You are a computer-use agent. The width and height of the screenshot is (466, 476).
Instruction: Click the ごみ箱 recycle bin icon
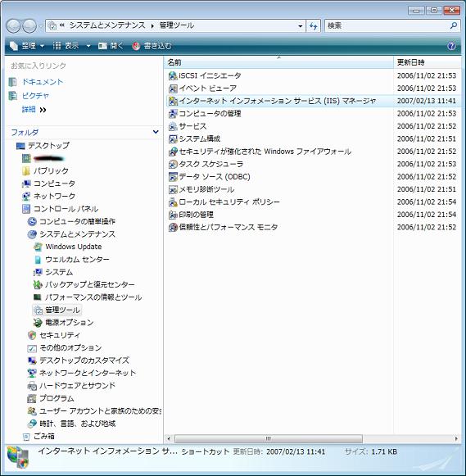[x=26, y=437]
